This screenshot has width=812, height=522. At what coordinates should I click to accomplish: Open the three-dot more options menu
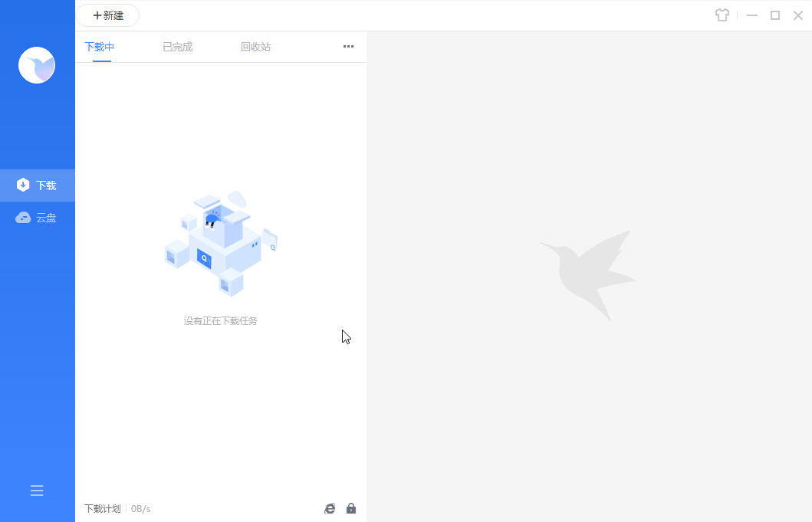pos(349,47)
